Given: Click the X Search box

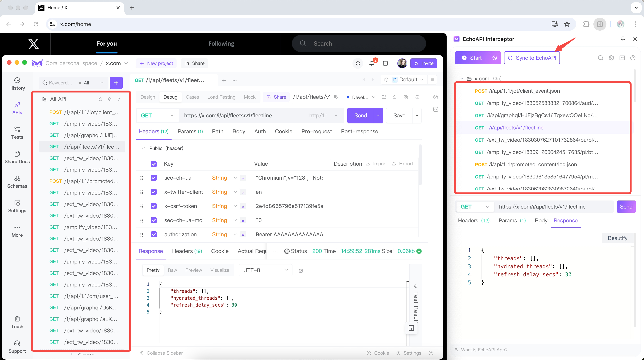Looking at the screenshot, I should [359, 44].
